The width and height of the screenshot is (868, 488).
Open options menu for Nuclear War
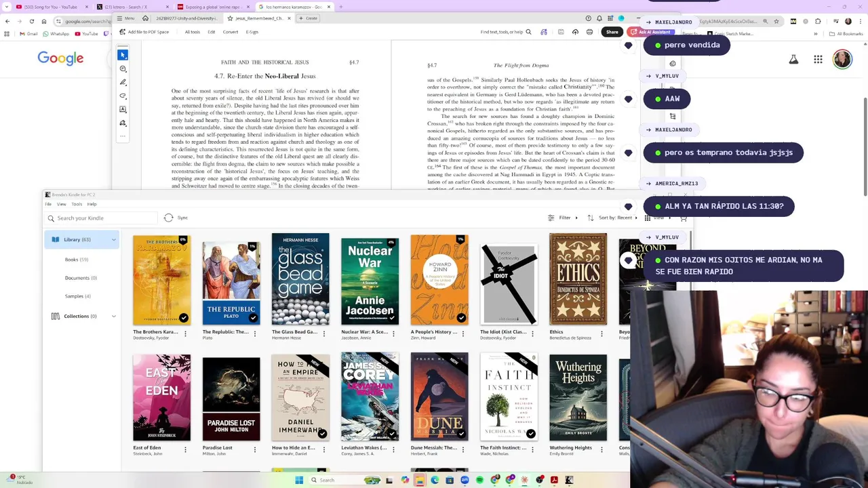[393, 333]
